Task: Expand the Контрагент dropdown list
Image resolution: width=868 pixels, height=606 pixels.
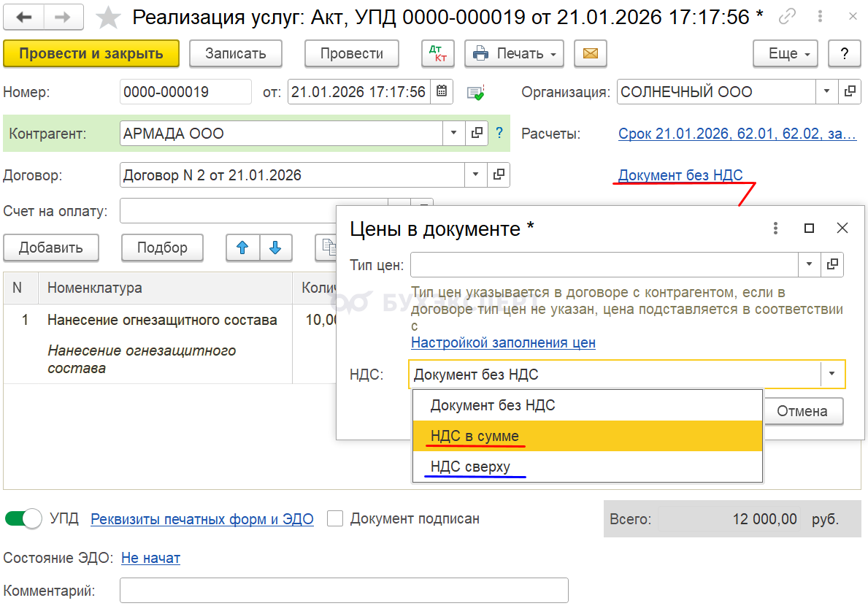Action: pos(453,134)
